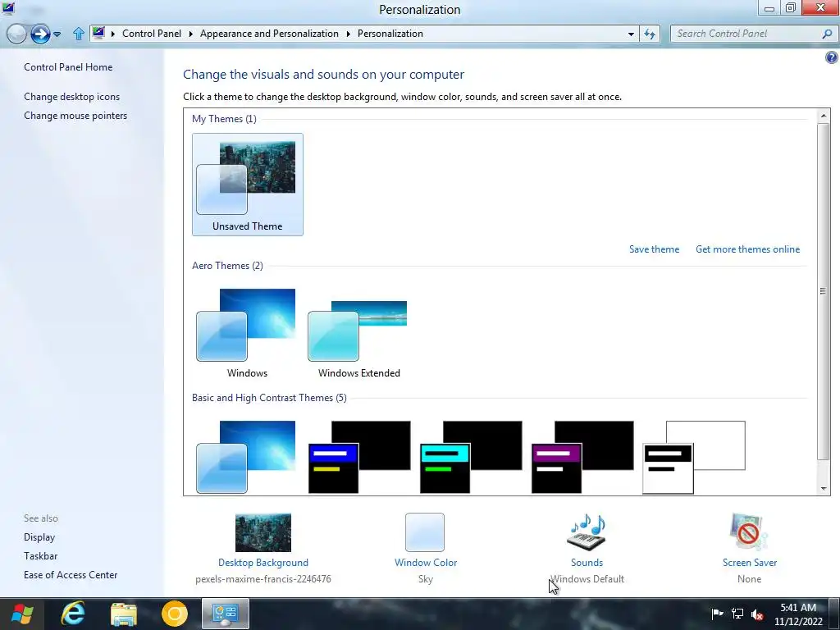The width and height of the screenshot is (840, 630).
Task: Click the Sounds link text
Action: 587,563
